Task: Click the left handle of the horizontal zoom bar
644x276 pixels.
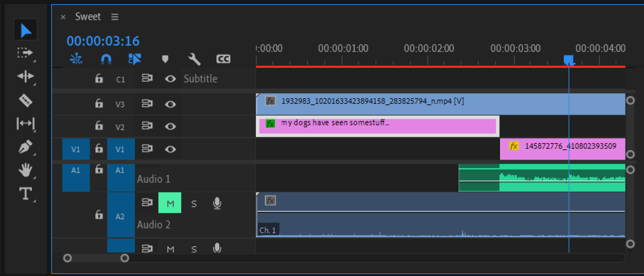Action: tap(67, 258)
